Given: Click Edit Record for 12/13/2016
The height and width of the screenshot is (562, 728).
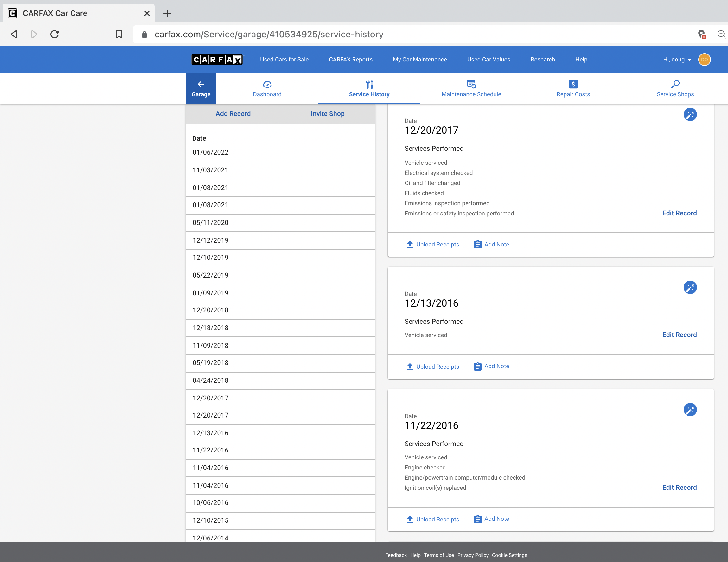Looking at the screenshot, I should [679, 335].
